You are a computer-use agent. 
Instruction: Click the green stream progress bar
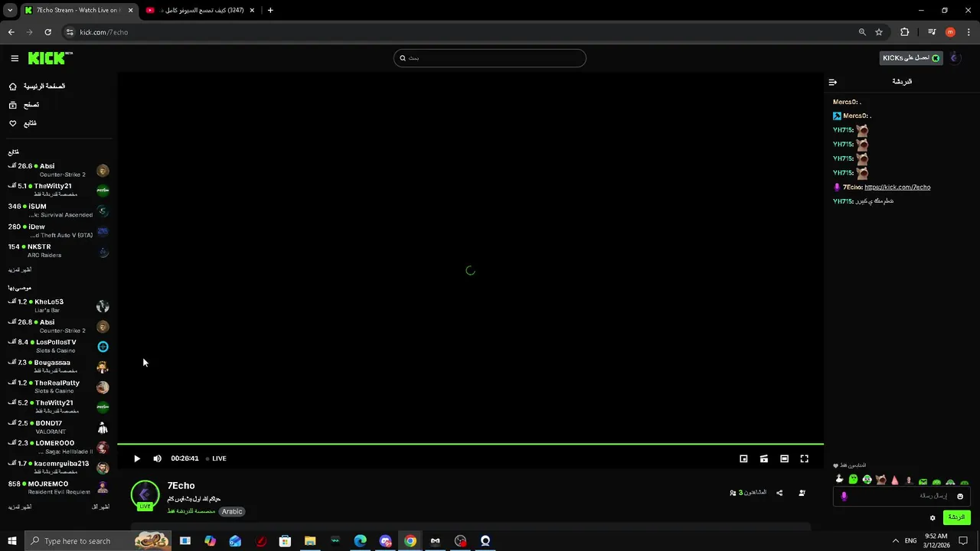470,444
